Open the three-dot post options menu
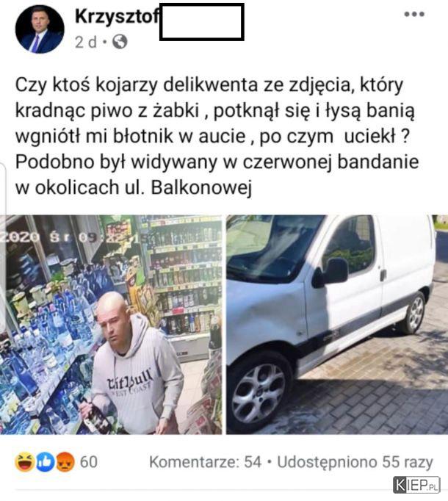448x501 pixels. tap(414, 14)
